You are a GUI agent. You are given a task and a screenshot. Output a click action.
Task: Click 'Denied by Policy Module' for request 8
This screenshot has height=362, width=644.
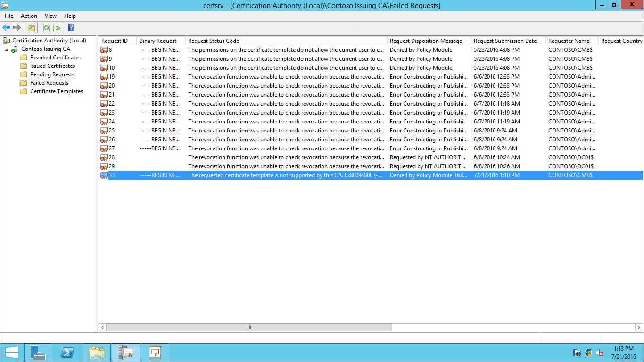pyautogui.click(x=421, y=50)
